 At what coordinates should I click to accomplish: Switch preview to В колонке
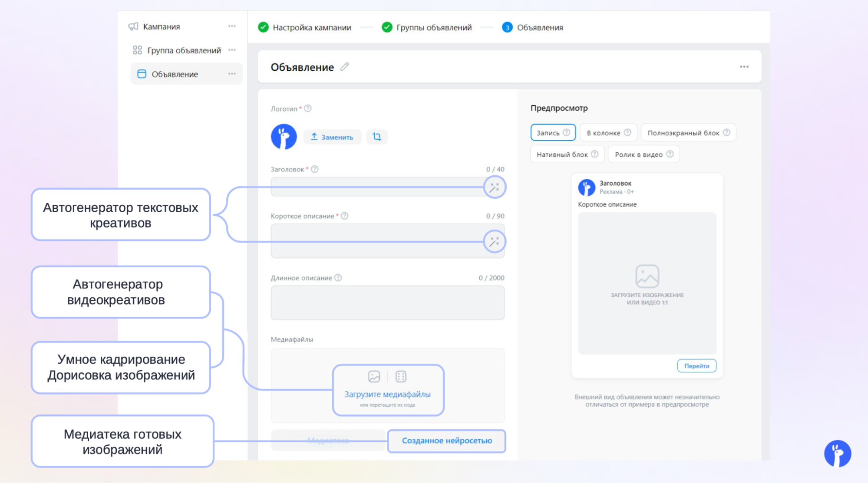click(609, 132)
